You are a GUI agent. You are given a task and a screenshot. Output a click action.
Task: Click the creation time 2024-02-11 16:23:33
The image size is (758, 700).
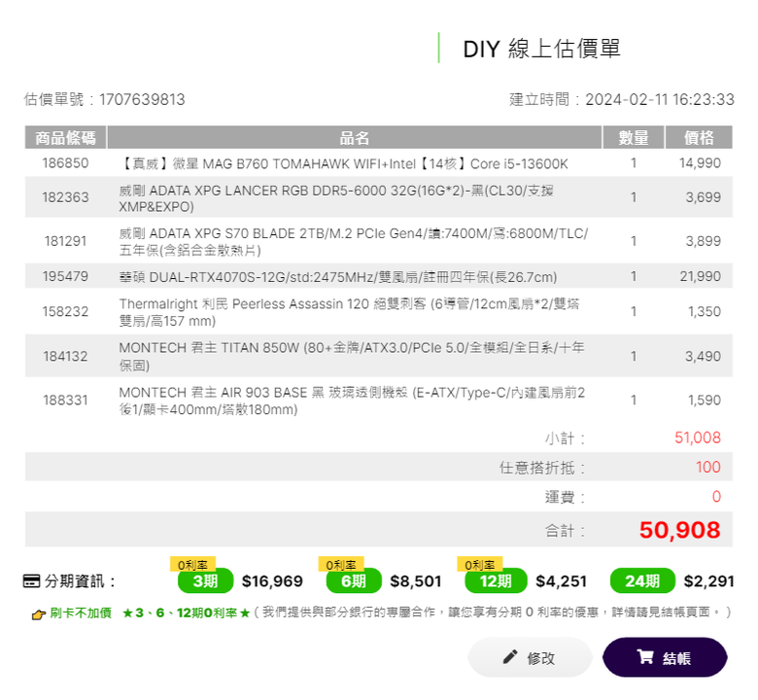[x=660, y=100]
